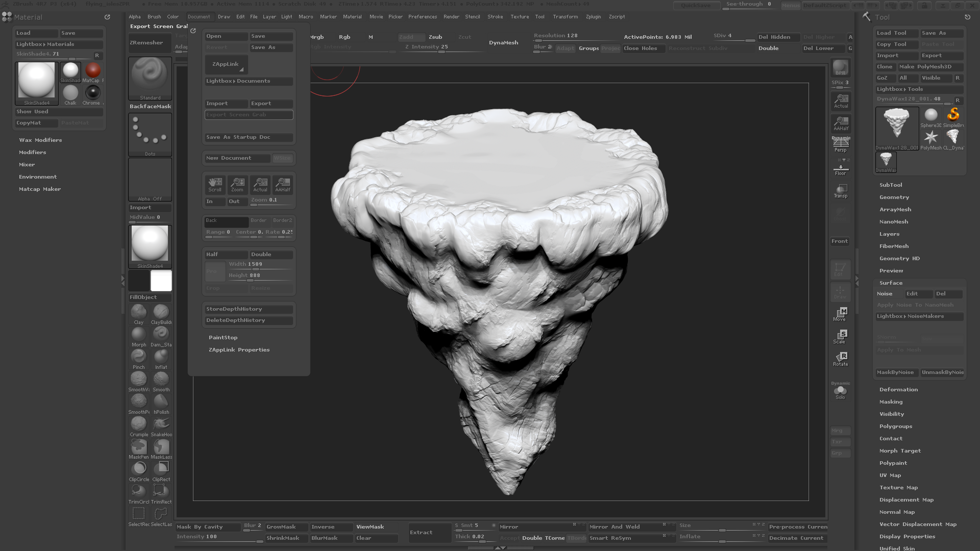The height and width of the screenshot is (551, 980).
Task: Open the Render menu
Action: [x=451, y=16]
